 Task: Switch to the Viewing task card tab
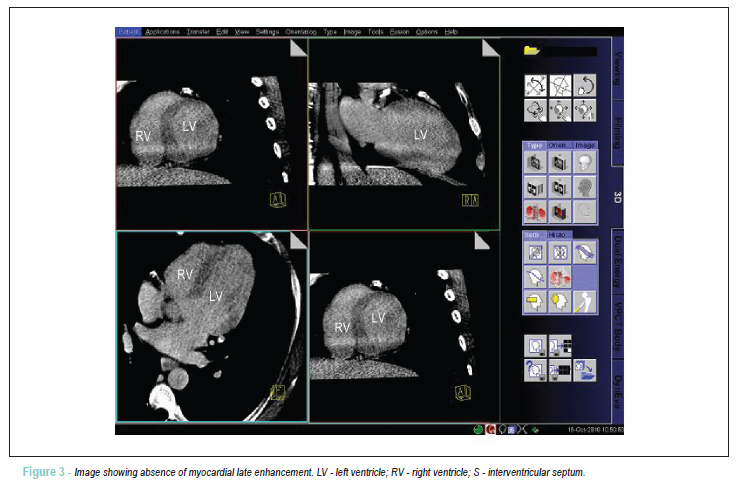[617, 68]
